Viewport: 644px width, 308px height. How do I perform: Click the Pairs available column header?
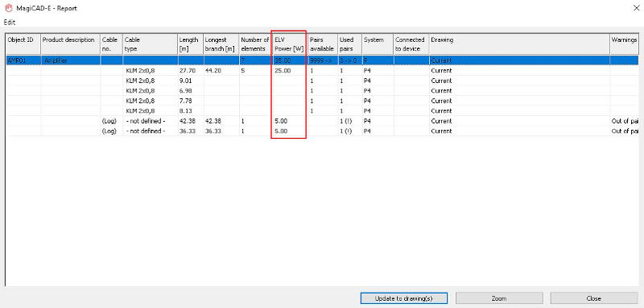pyautogui.click(x=323, y=44)
